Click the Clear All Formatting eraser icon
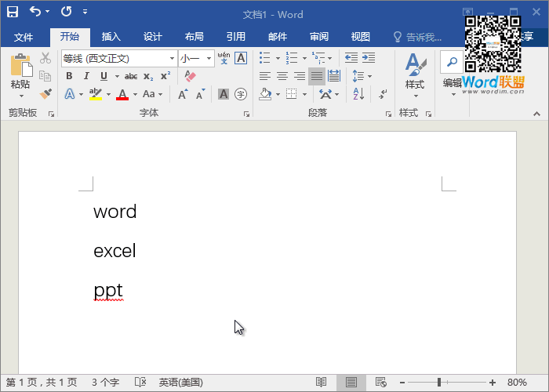The width and height of the screenshot is (549, 392). [189, 76]
